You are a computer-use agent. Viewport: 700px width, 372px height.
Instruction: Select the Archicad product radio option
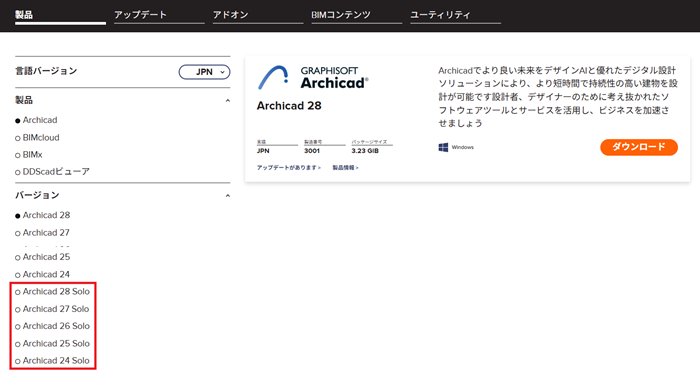coord(36,120)
